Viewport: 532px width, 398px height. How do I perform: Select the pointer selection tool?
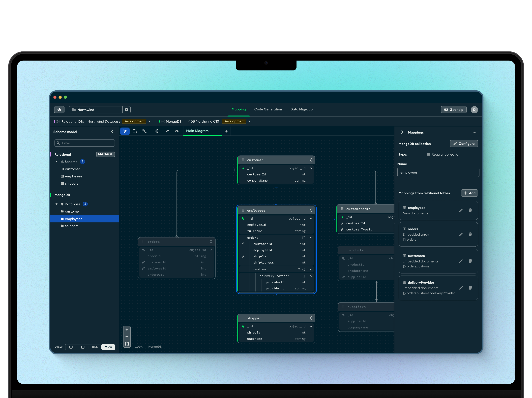click(125, 131)
